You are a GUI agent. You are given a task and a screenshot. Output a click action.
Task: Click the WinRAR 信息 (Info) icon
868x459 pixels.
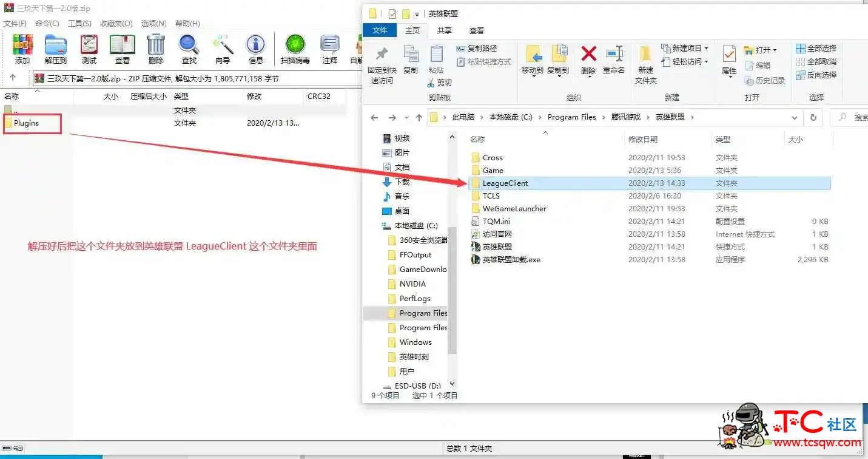(256, 49)
